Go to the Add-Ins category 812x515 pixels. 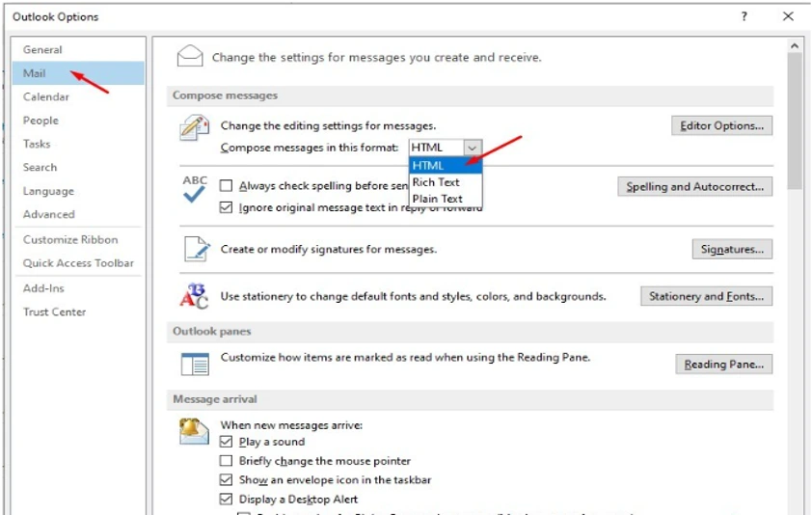click(78, 288)
